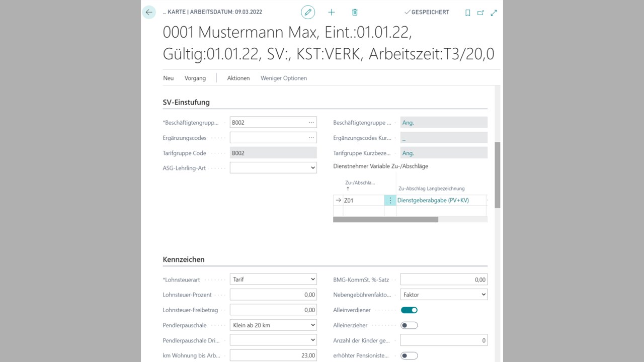This screenshot has height=362, width=644.
Task: Click BMG-KommSt. %-Satz field
Action: 444,280
